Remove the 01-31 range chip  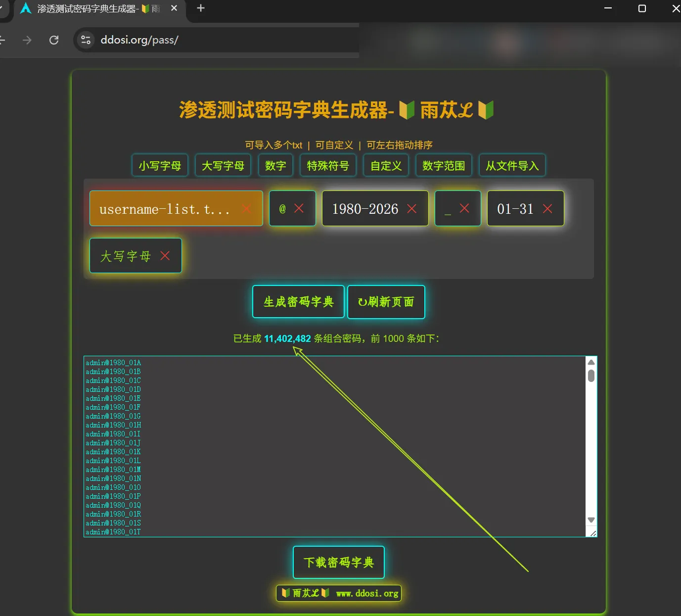[x=547, y=209]
